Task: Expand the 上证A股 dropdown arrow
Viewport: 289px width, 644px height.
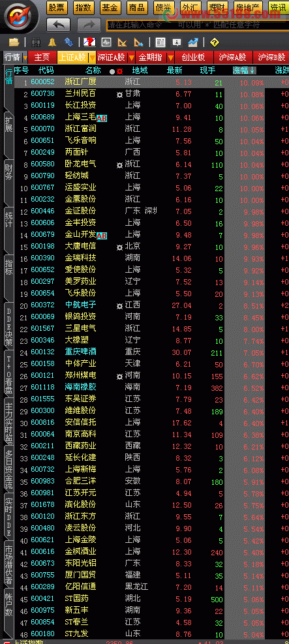Action: tap(93, 57)
